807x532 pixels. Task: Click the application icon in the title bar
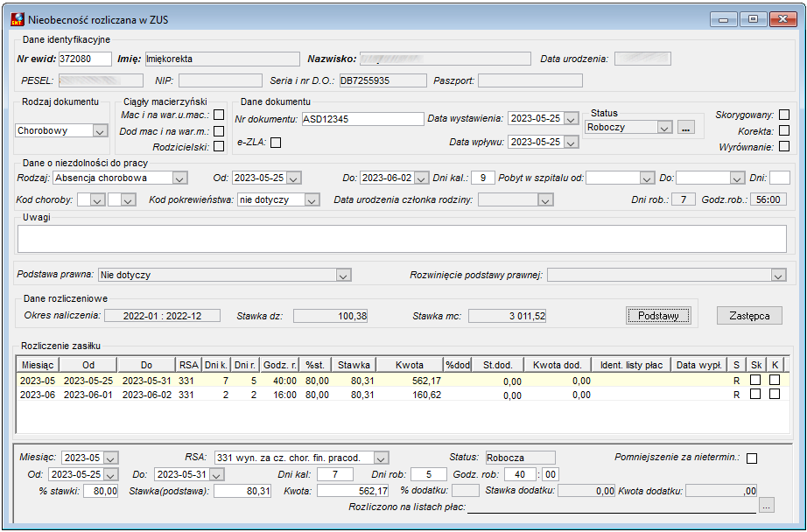(18, 19)
